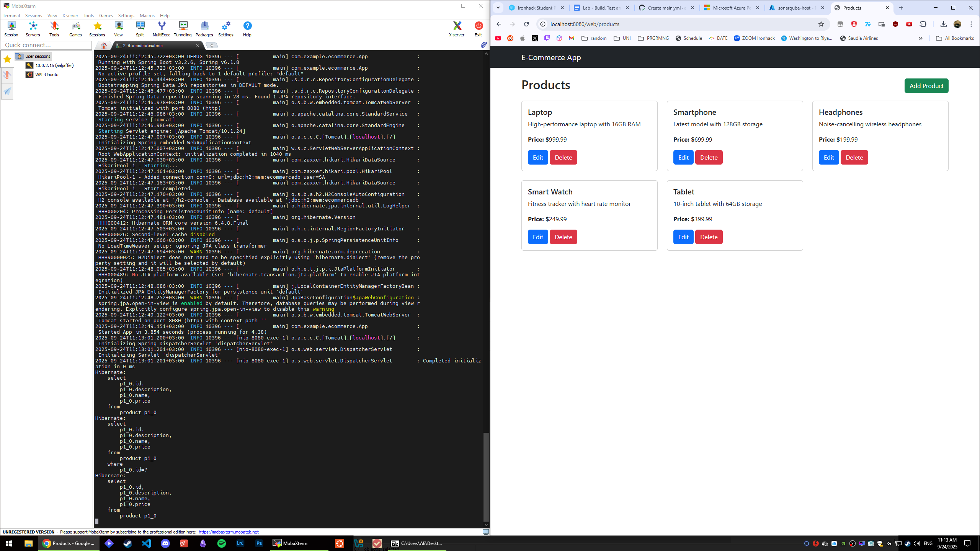Switch to the sonarqube-host tab
This screenshot has height=558, width=980.
pos(795,8)
